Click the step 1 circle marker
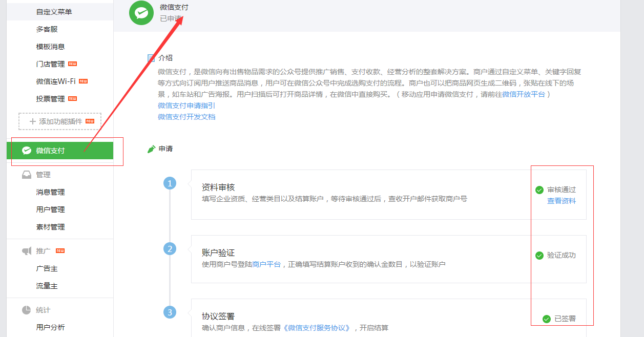Screen dimensions: 644x337 coord(170,183)
